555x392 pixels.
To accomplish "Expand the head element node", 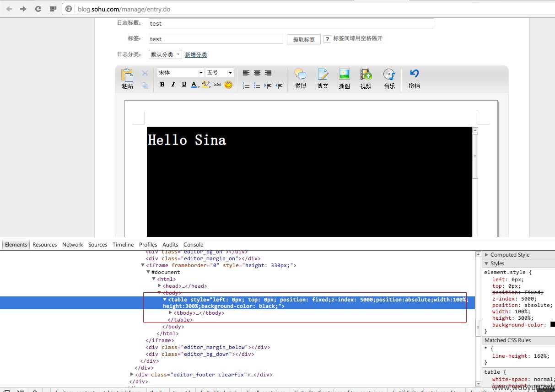I will point(159,286).
